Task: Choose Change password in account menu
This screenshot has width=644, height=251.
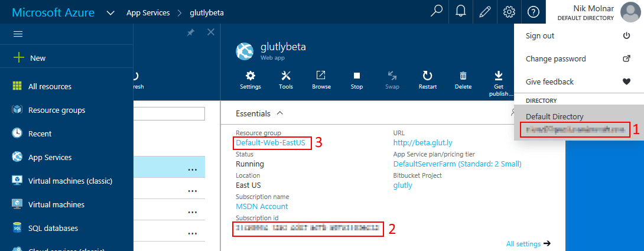Action: (x=555, y=58)
